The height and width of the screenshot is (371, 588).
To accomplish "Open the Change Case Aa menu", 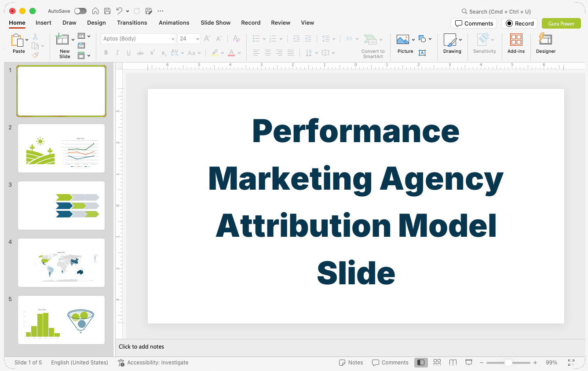I will (194, 53).
